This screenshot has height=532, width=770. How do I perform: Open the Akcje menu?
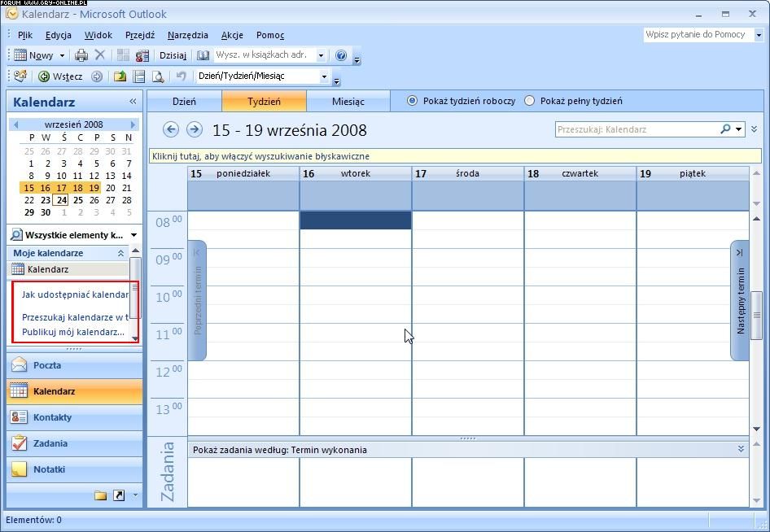[x=232, y=35]
